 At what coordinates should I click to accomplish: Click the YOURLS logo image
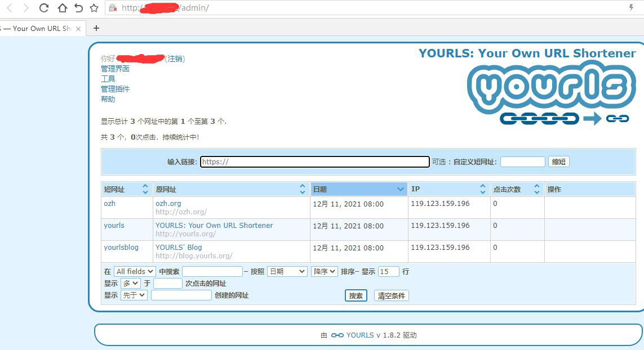point(551,93)
